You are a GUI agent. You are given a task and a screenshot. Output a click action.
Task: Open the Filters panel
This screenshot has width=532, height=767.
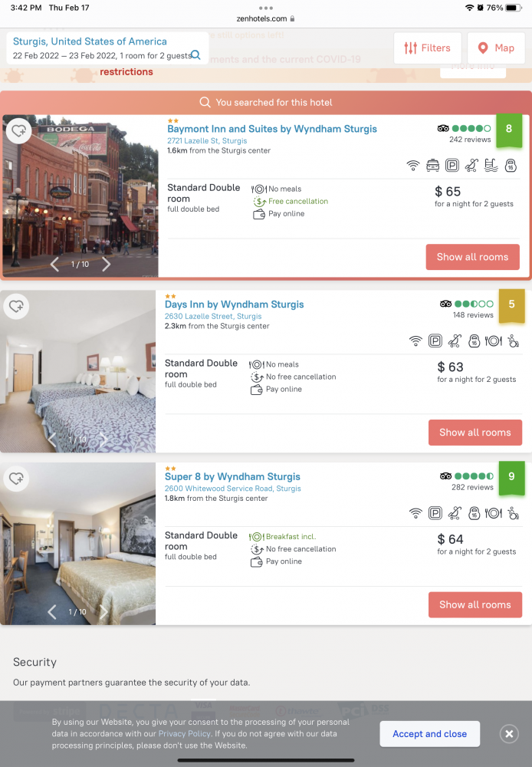coord(427,48)
